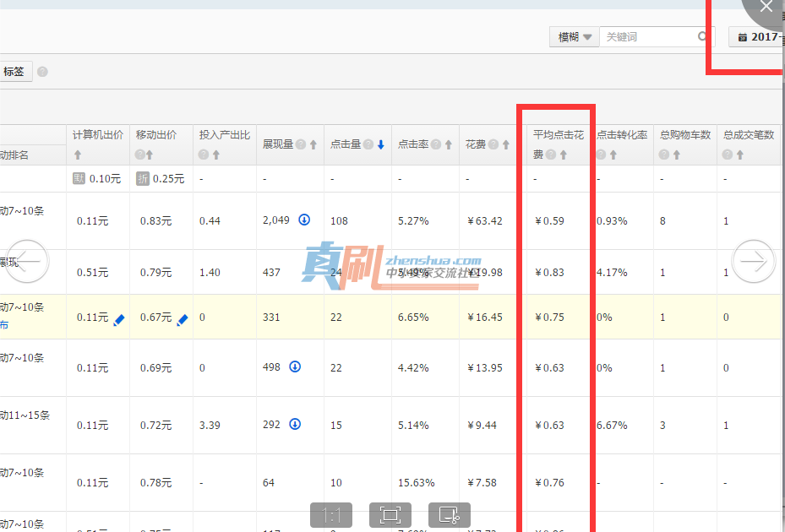Open help icon next to 标签
This screenshot has height=532, width=785.
pyautogui.click(x=42, y=72)
